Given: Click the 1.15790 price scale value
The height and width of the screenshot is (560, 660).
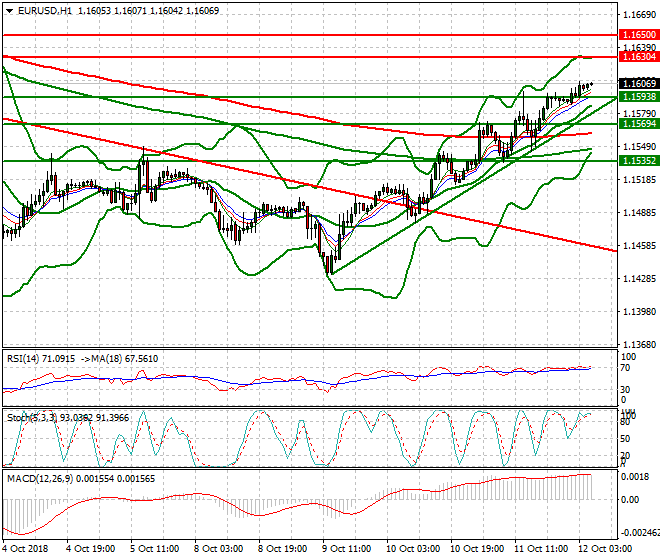Looking at the screenshot, I should point(639,114).
